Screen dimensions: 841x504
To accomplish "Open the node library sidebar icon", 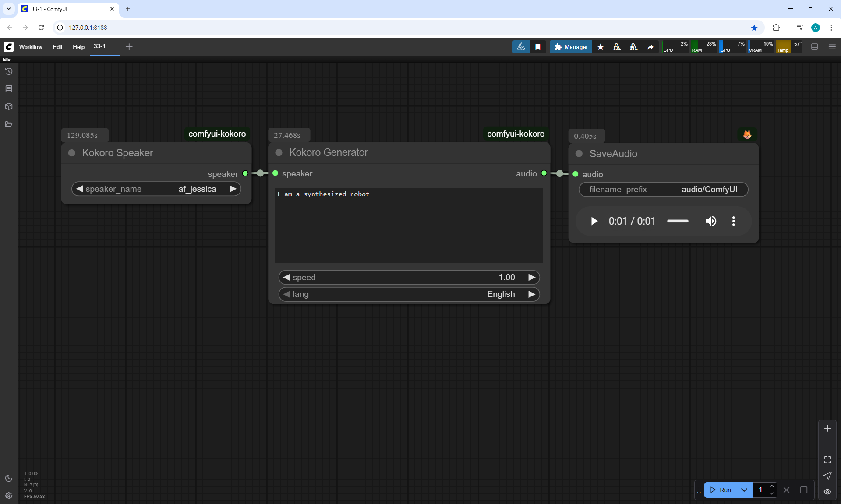I will point(8,89).
